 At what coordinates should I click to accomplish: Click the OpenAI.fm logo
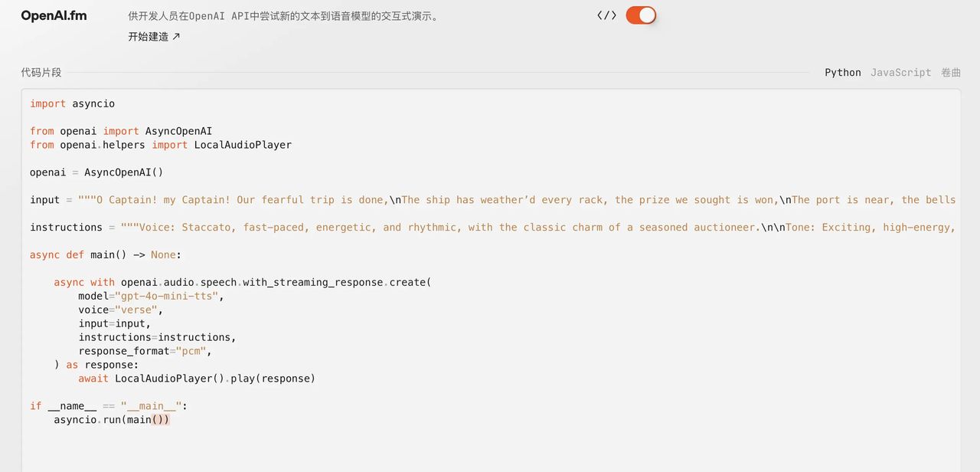[x=53, y=15]
